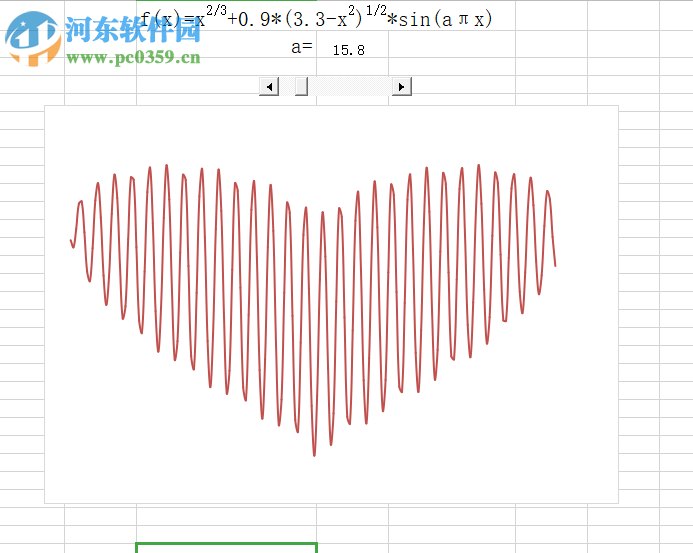Click the scrollbar track right of thumb

[350, 87]
